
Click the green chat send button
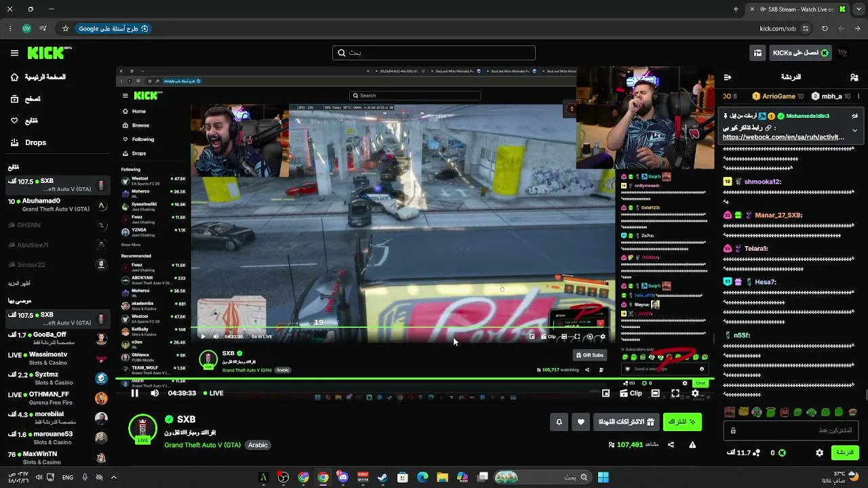pos(845,453)
